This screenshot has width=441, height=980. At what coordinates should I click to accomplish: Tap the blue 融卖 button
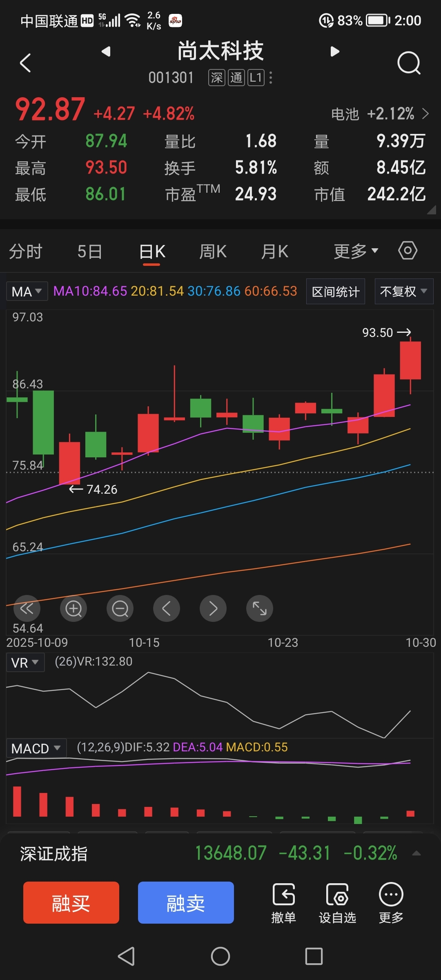point(186,902)
